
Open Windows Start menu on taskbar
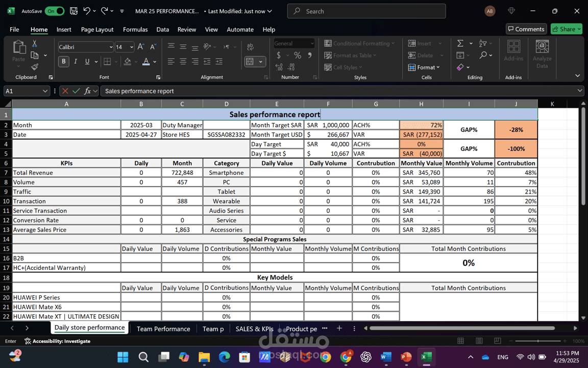122,357
